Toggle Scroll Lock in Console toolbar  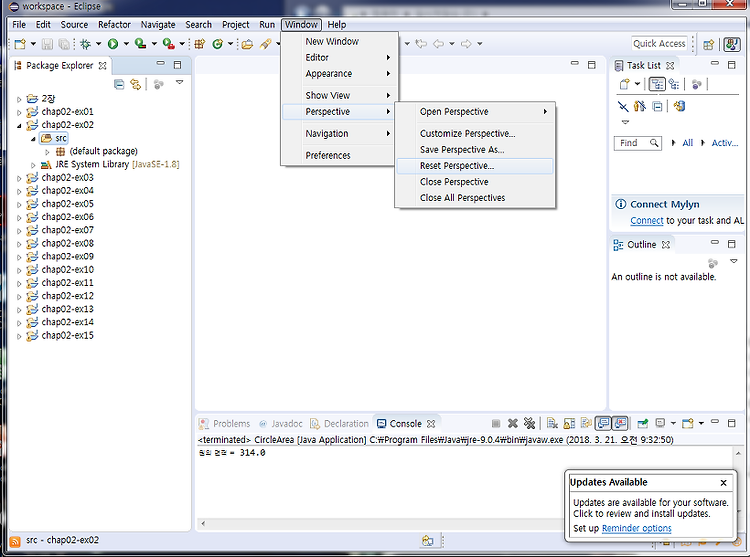[x=569, y=423]
